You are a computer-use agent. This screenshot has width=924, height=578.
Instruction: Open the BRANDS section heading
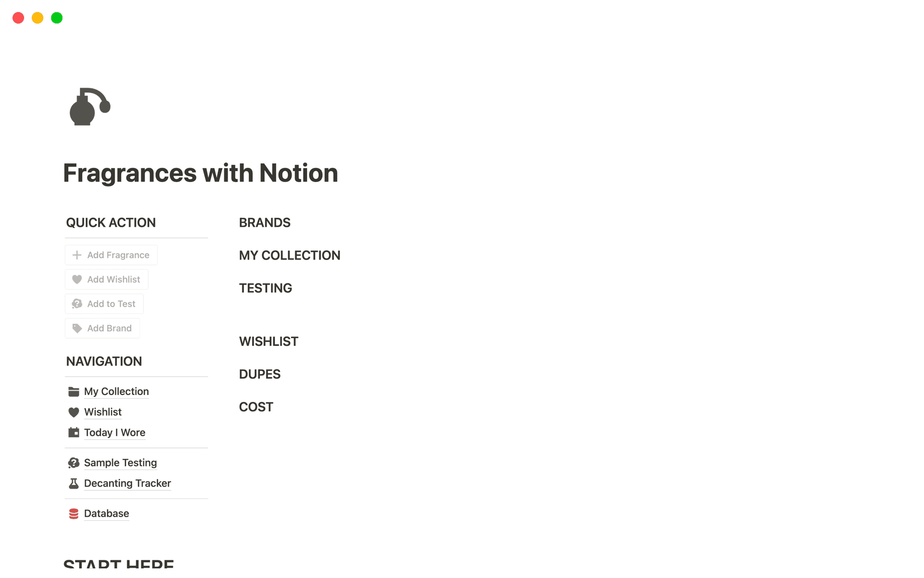(x=265, y=222)
